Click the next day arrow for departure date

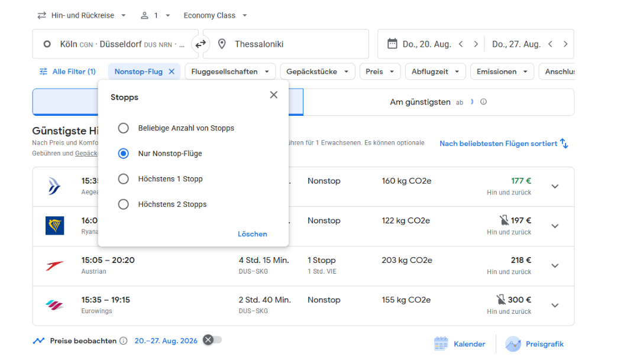pyautogui.click(x=476, y=44)
